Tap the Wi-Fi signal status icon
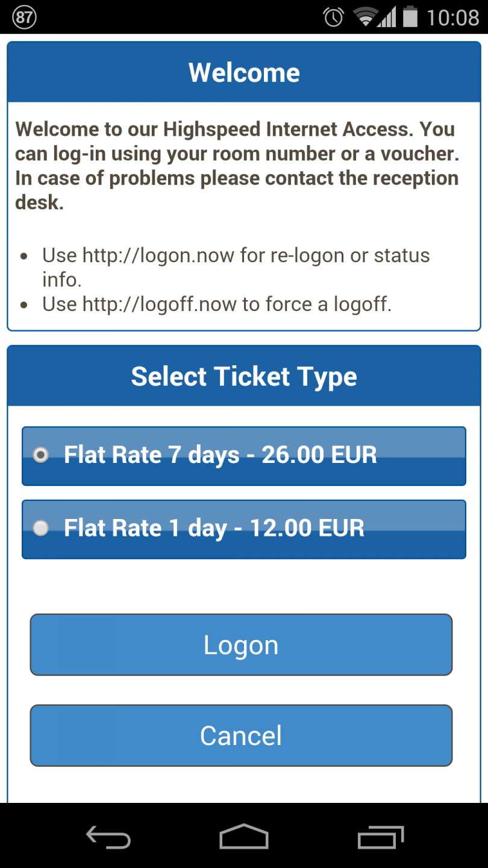Image resolution: width=488 pixels, height=868 pixels. (365, 17)
